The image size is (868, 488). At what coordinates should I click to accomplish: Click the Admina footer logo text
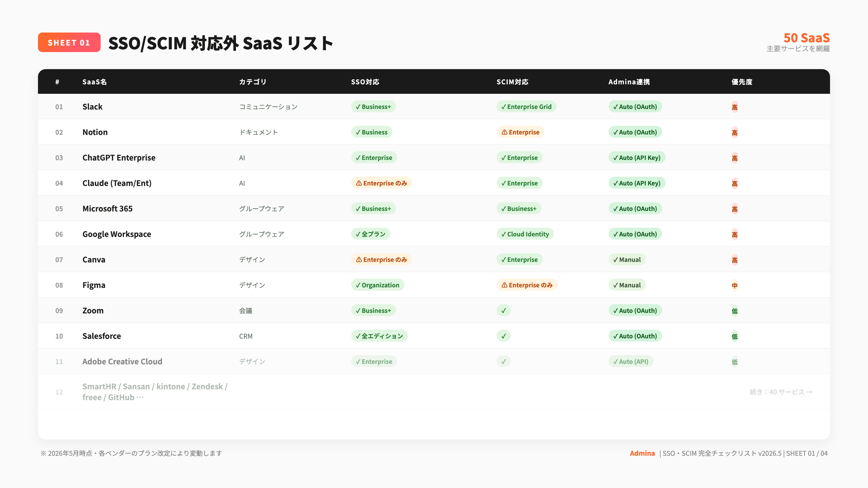point(642,453)
